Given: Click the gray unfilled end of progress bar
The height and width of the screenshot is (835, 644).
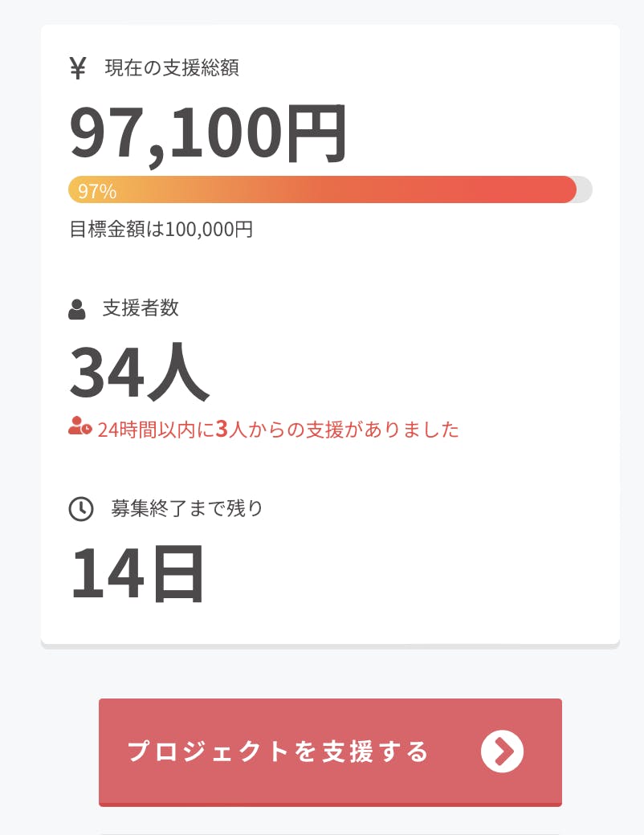Looking at the screenshot, I should click(585, 189).
